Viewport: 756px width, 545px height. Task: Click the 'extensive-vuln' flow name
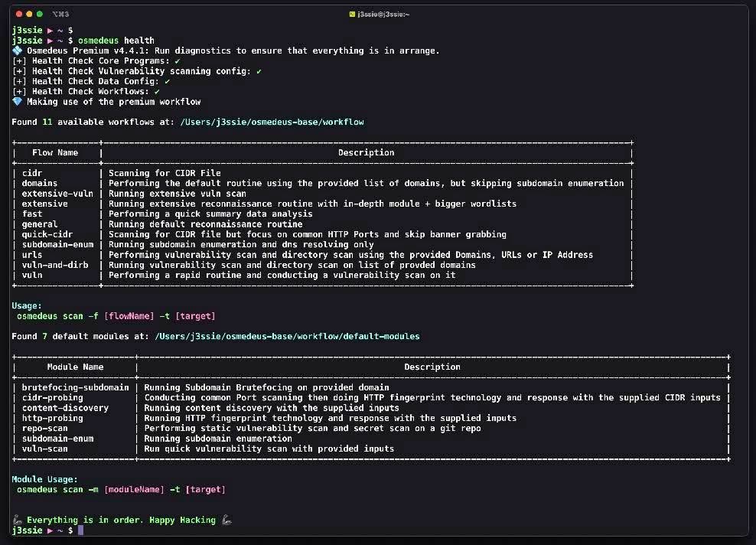[57, 194]
